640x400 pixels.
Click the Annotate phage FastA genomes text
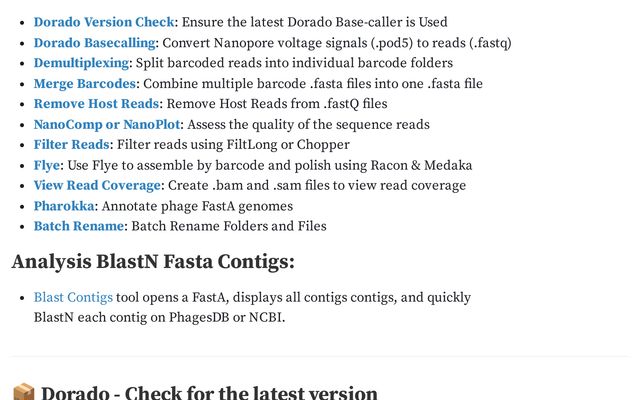tap(197, 206)
